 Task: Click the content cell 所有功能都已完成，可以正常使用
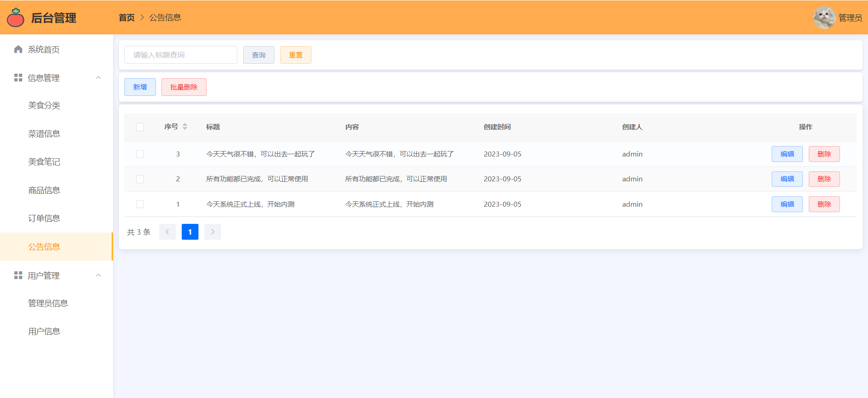pyautogui.click(x=396, y=179)
